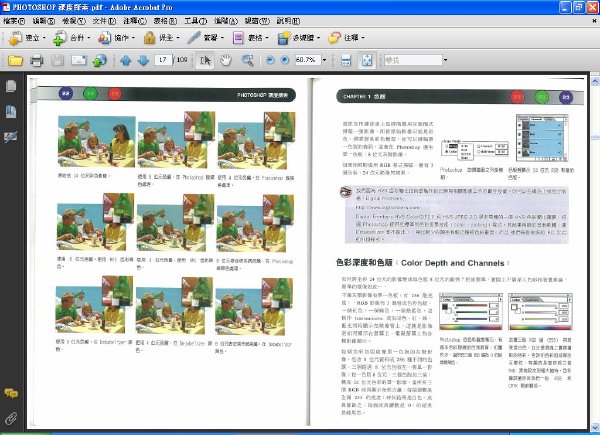Open the 協作 (Collaborate) task dropdown
Image resolution: width=600 pixels, height=435 pixels.
point(116,38)
